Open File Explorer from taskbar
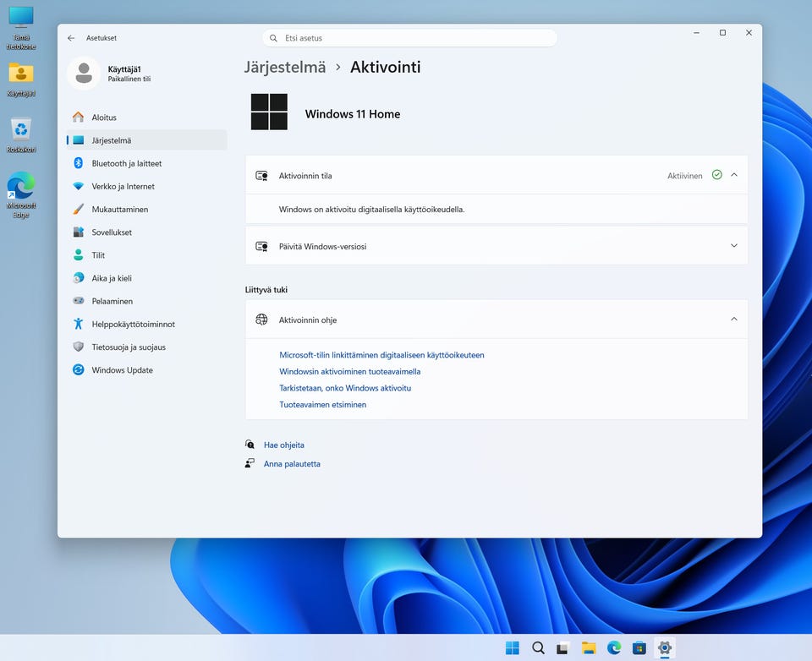This screenshot has height=661, width=812. (589, 647)
